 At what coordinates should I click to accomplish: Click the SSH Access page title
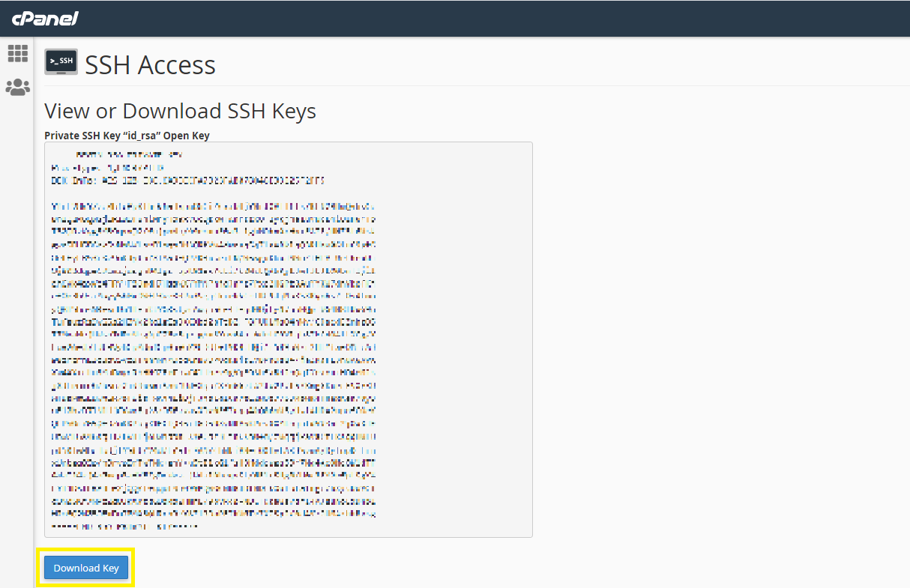click(150, 65)
